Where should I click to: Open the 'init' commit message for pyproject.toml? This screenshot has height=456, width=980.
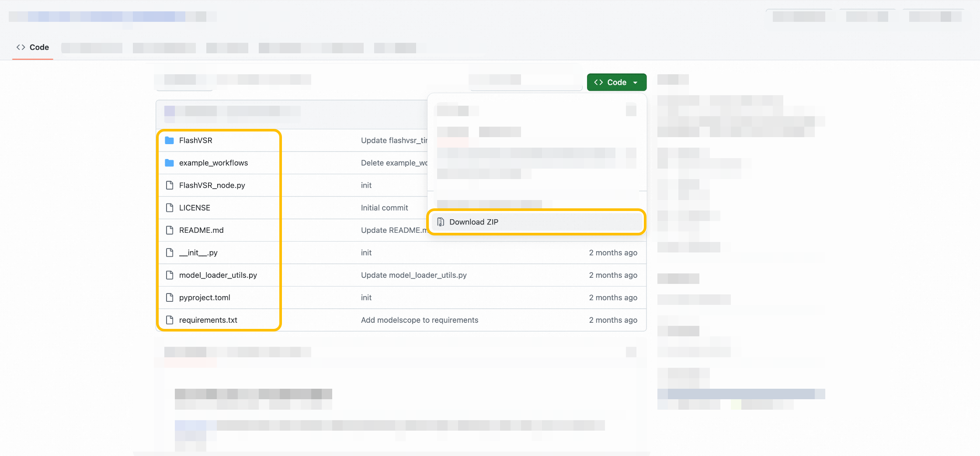click(x=366, y=297)
